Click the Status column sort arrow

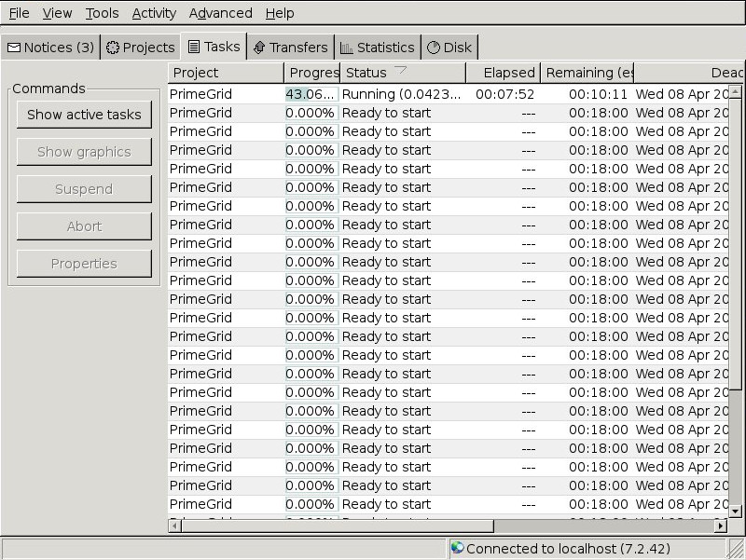[x=401, y=71]
